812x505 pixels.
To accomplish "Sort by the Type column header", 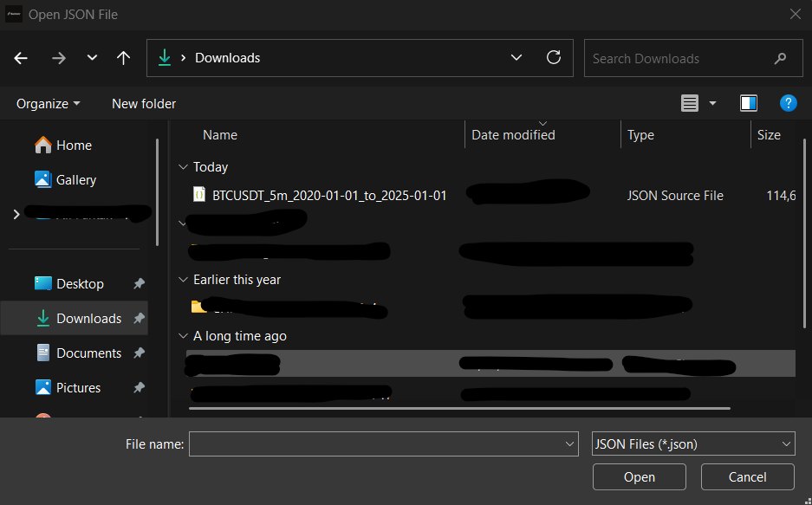I will 640,135.
